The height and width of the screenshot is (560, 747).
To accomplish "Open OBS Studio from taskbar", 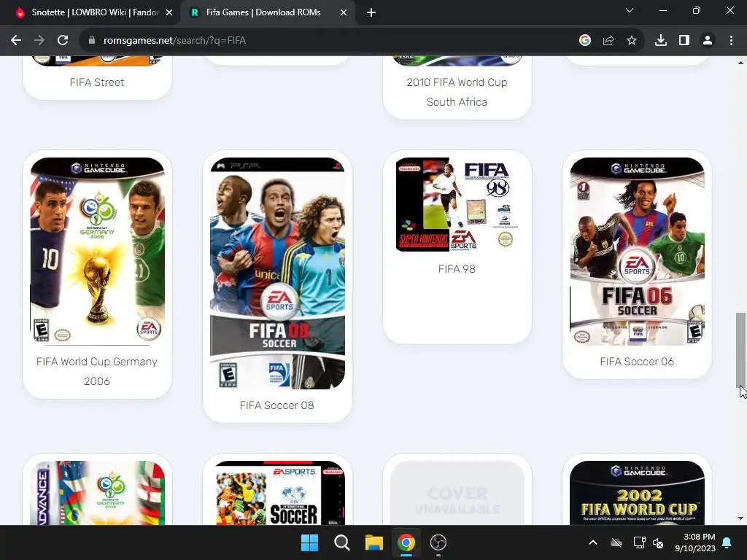I will tap(438, 542).
